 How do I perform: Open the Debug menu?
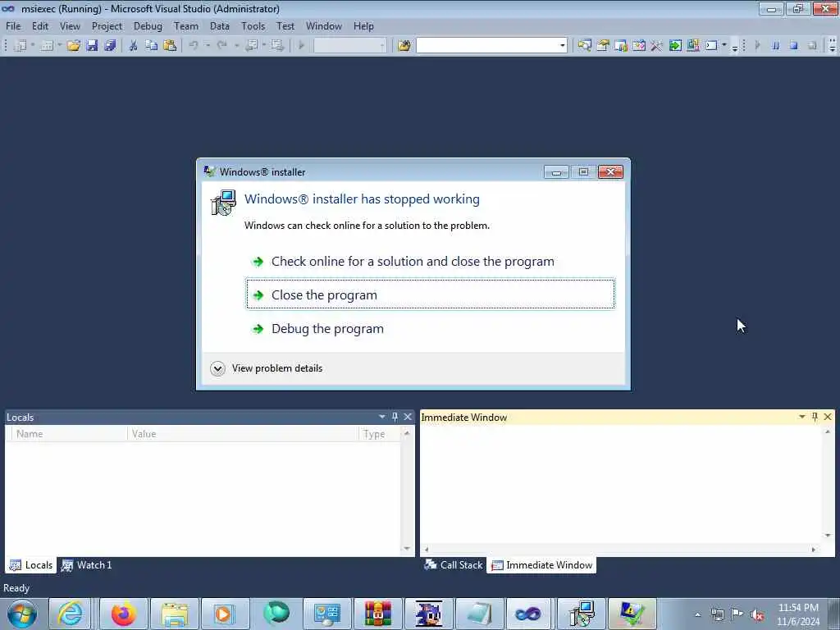(148, 26)
